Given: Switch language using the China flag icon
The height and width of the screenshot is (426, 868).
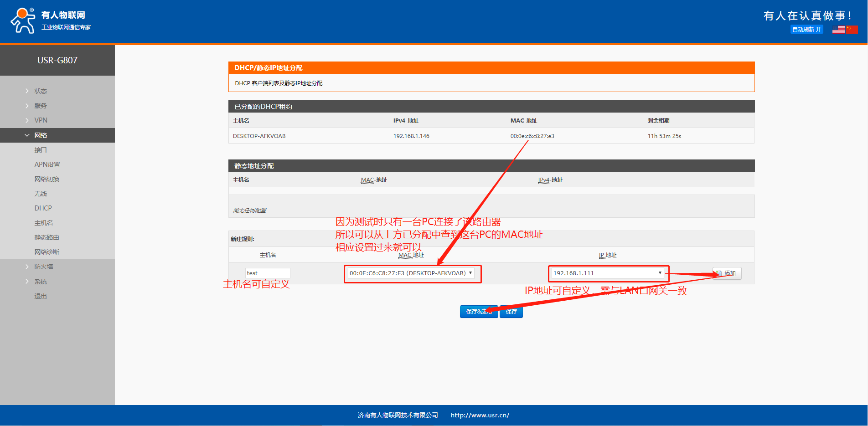Looking at the screenshot, I should (852, 30).
